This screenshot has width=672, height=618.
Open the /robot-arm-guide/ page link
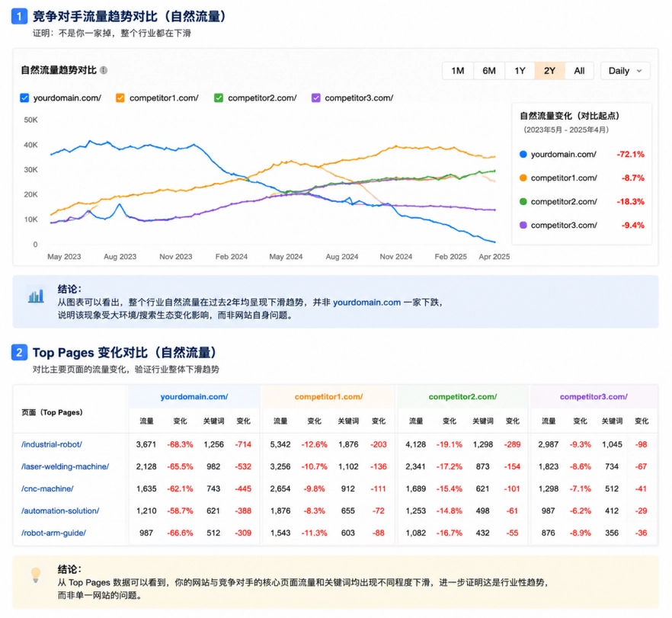tap(53, 533)
